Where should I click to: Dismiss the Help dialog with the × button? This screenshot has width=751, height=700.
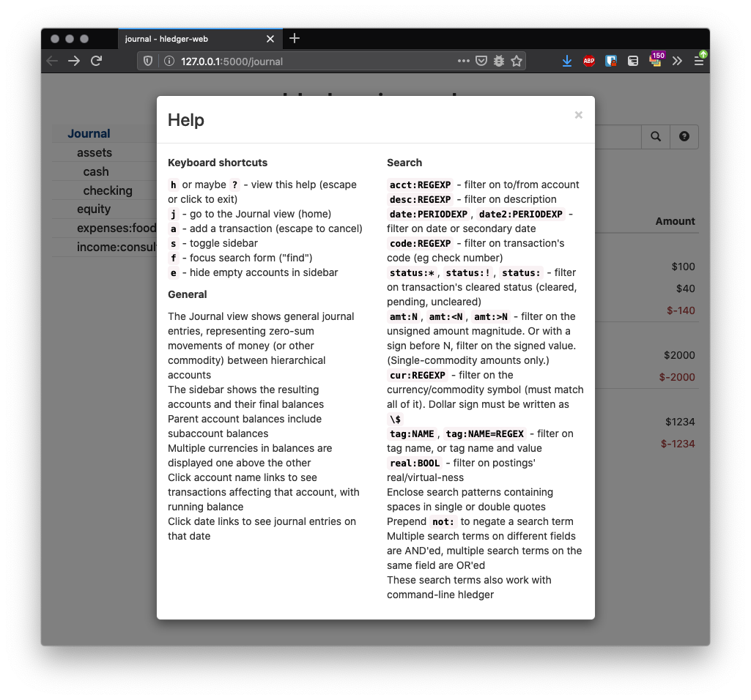[x=578, y=114]
